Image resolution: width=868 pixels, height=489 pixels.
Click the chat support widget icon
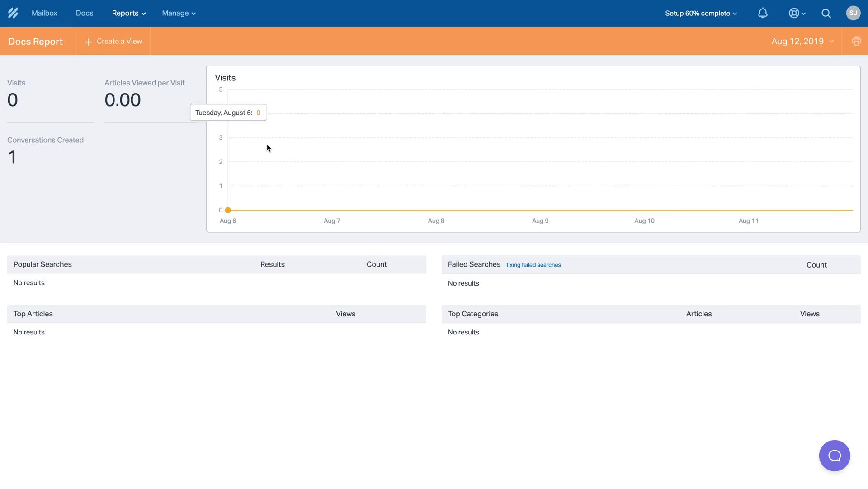835,456
